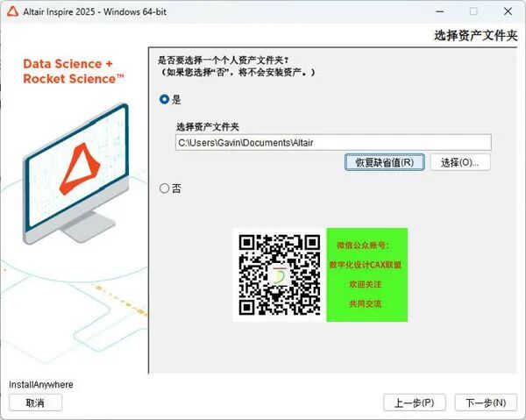Click 选择(O)... choose folder button
Viewport: 526px width, 420px height.
tap(460, 162)
